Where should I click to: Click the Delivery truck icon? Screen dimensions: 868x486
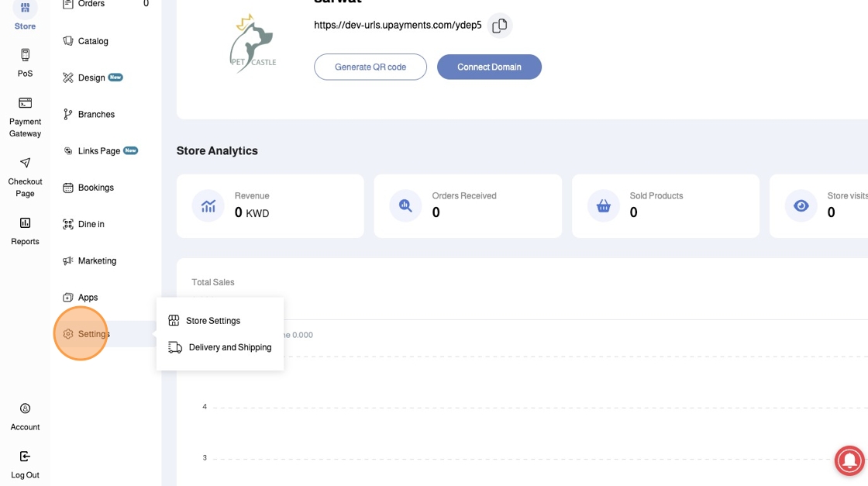pyautogui.click(x=175, y=347)
